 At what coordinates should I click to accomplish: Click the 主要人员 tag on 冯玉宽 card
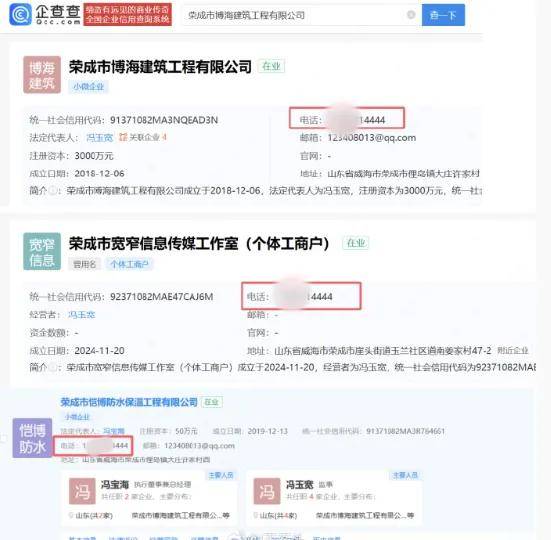pos(405,475)
